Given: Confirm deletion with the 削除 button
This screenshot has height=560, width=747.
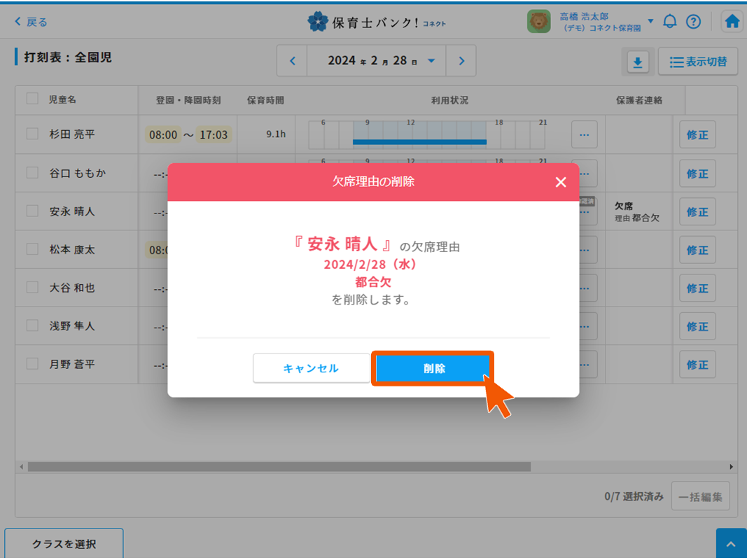Looking at the screenshot, I should click(433, 368).
